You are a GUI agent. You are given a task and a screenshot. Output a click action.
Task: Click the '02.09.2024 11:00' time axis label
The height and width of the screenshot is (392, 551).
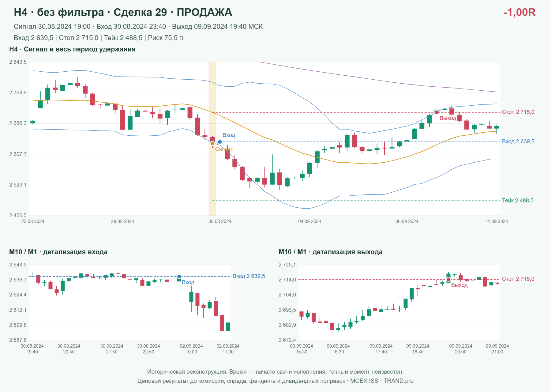(x=228, y=349)
